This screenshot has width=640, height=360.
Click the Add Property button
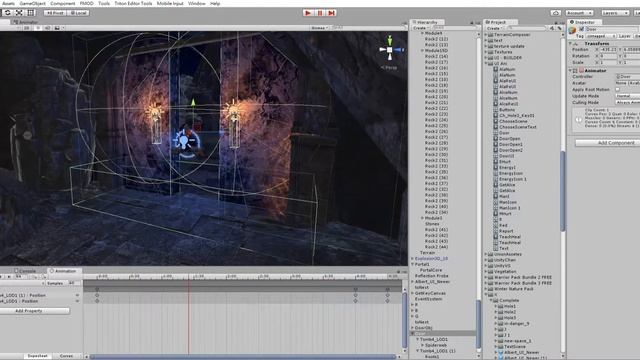[35, 311]
